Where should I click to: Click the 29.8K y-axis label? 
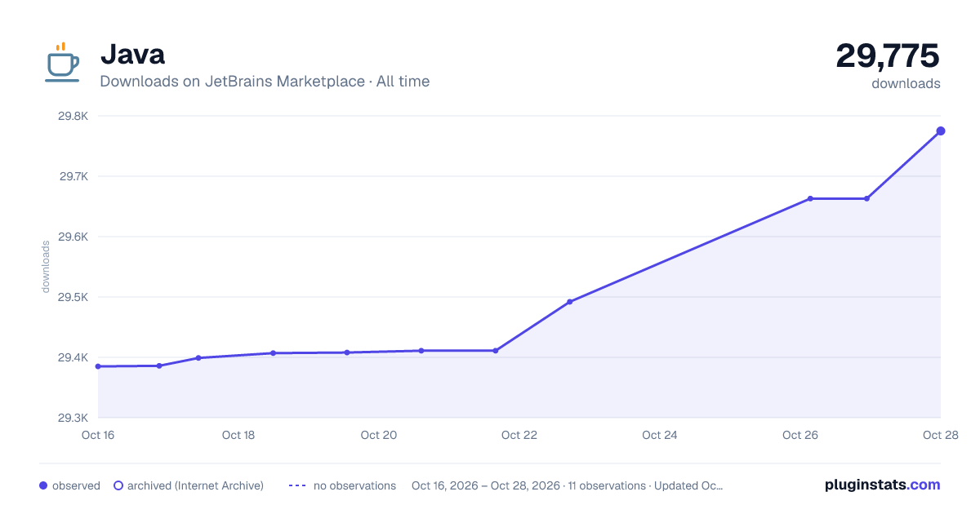tap(73, 116)
